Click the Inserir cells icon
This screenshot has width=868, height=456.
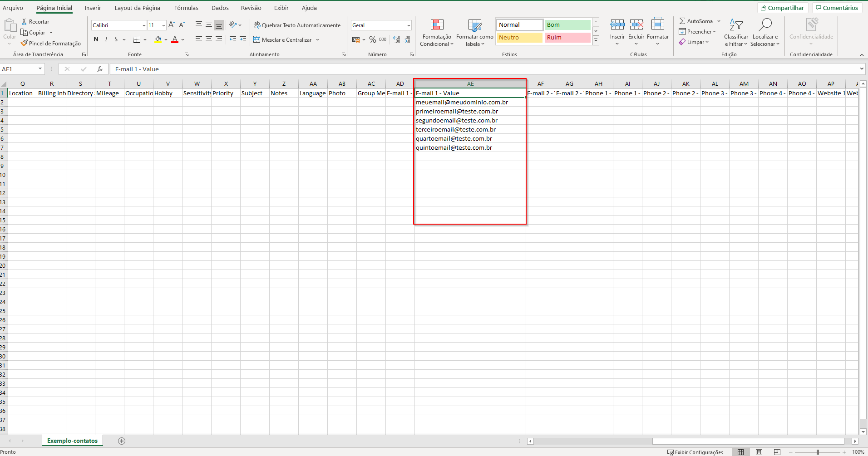(x=617, y=25)
